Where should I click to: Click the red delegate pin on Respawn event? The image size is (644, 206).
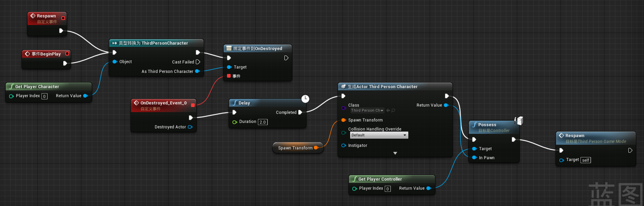(x=63, y=18)
